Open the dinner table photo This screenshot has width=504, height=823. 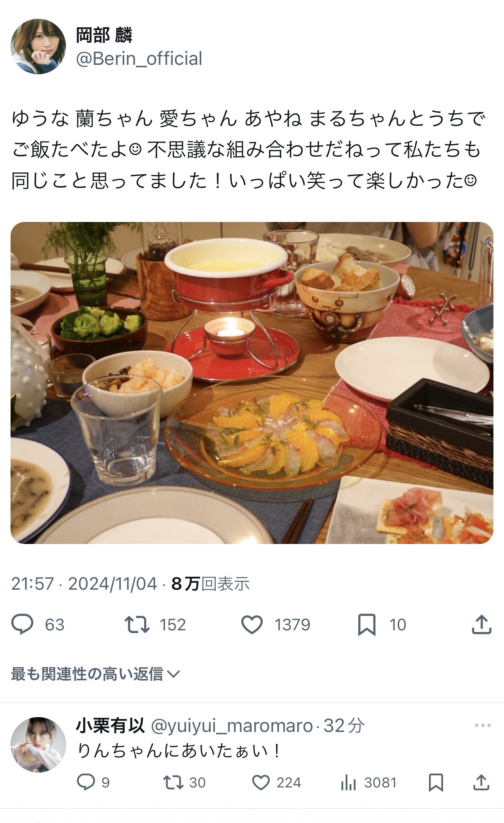[252, 383]
